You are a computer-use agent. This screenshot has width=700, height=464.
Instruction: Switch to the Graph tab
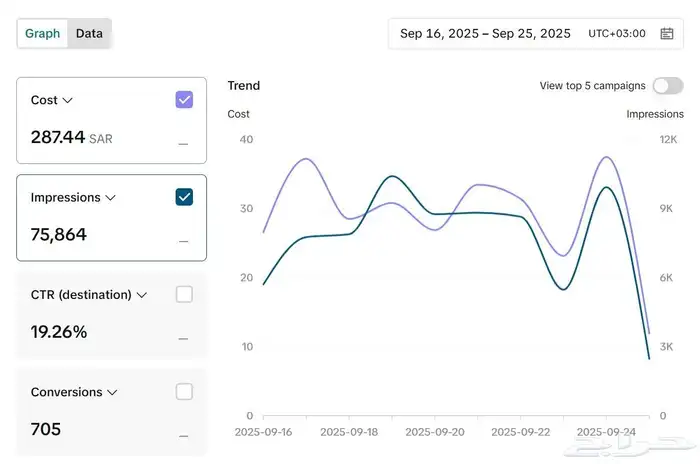point(43,33)
